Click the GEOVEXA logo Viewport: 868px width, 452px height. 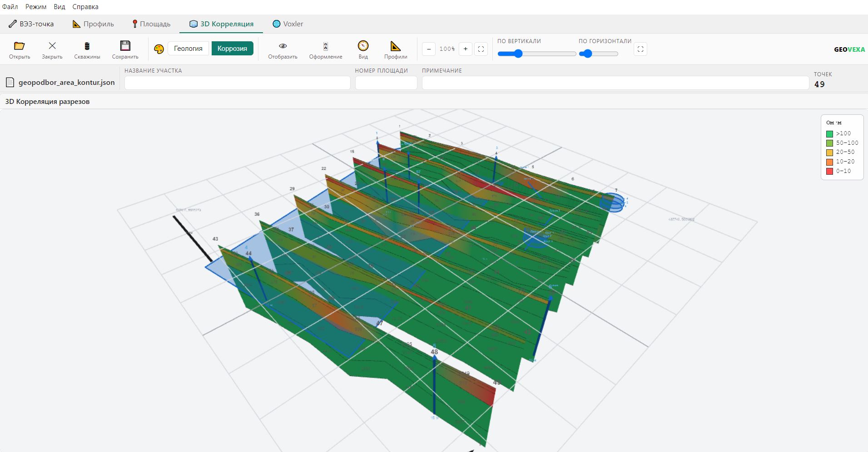pos(849,49)
